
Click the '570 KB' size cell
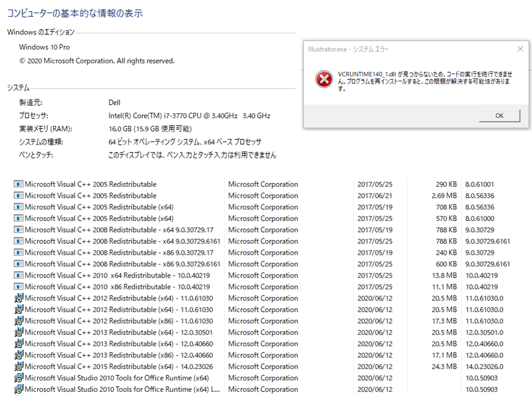(x=446, y=219)
